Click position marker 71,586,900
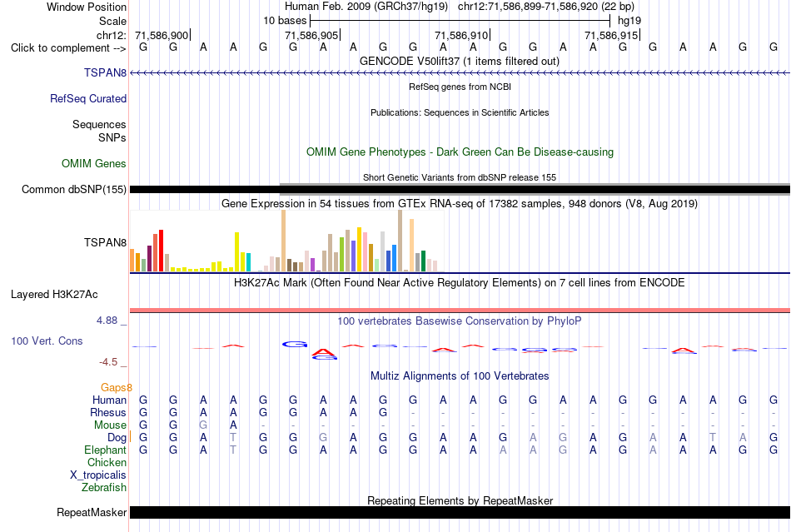791x532 pixels. [162, 35]
